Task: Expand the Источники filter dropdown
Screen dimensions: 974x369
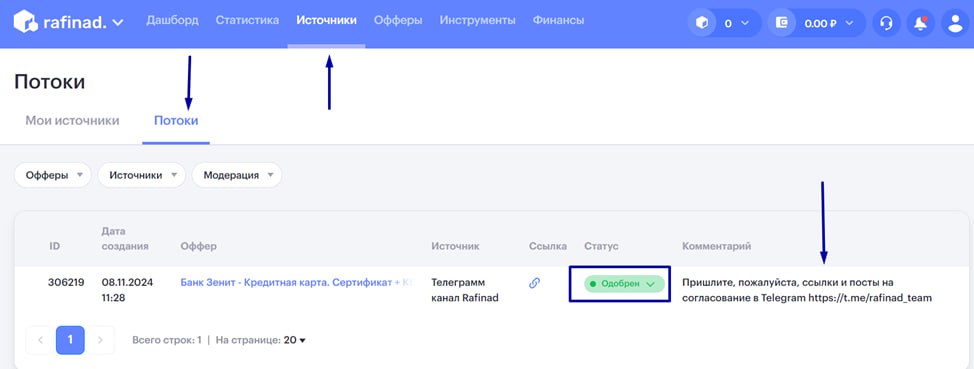Action: click(x=142, y=175)
